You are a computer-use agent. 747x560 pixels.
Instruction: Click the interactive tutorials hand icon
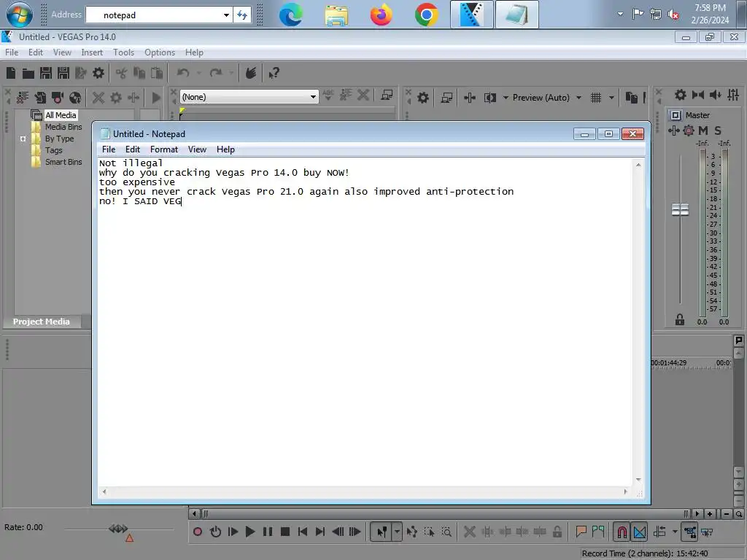coord(251,73)
